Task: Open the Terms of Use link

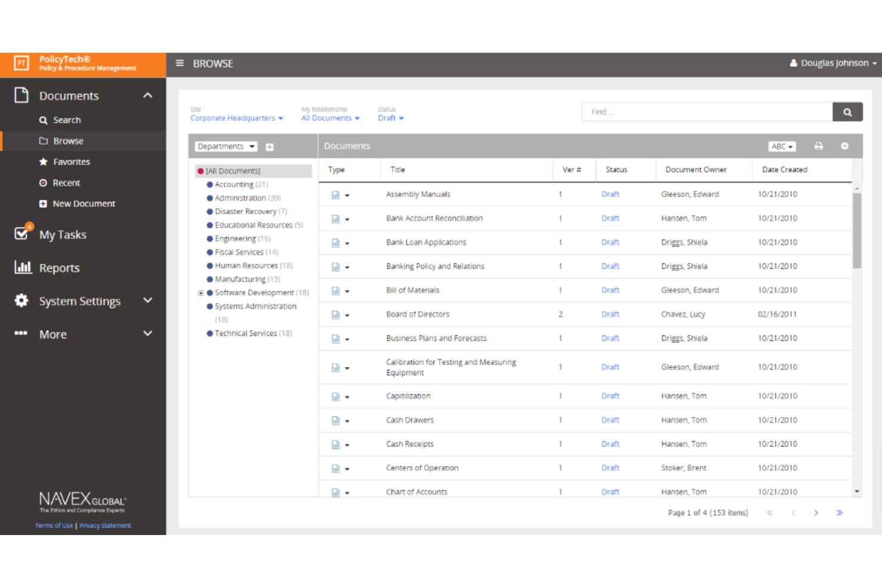Action: tap(53, 525)
